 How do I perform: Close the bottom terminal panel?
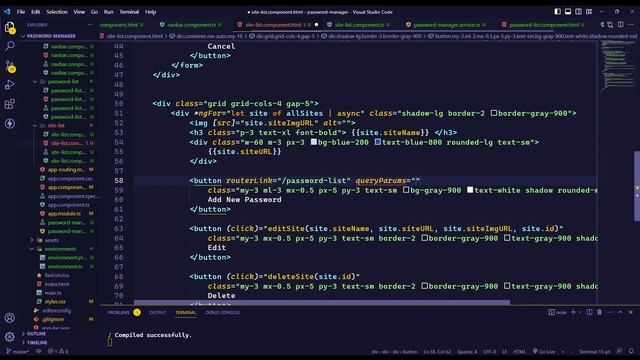[x=631, y=312]
